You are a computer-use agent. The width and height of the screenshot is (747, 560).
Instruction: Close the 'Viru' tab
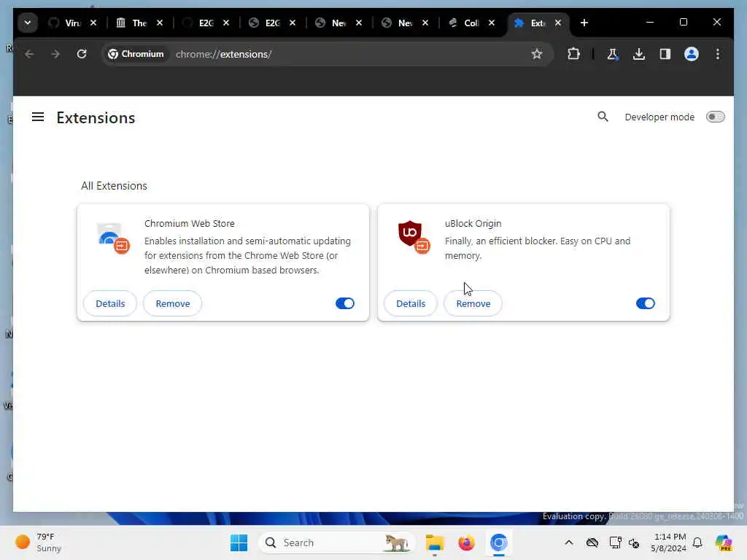coord(93,23)
